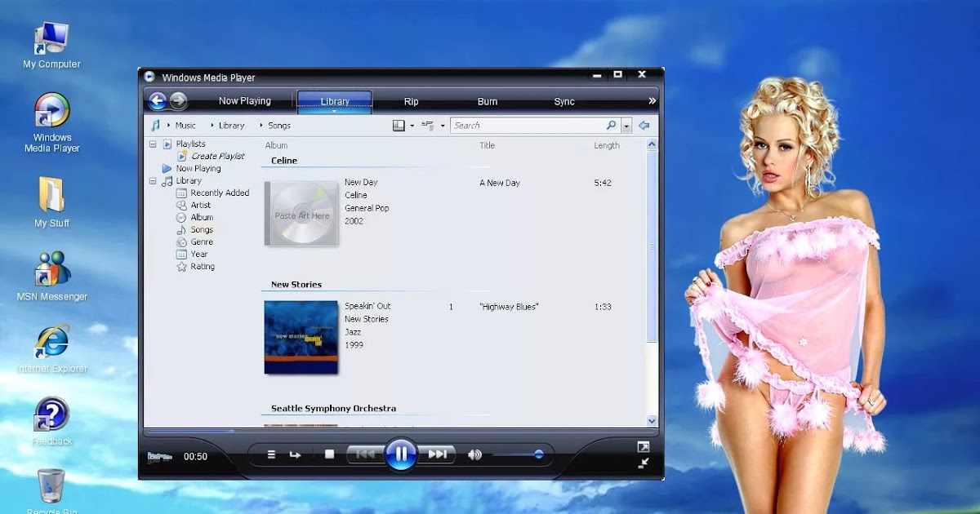
Task: Switch to full screen view icon
Action: tap(644, 446)
